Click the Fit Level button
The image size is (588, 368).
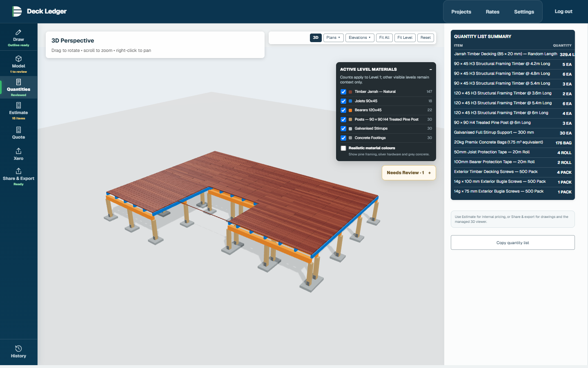click(x=405, y=38)
